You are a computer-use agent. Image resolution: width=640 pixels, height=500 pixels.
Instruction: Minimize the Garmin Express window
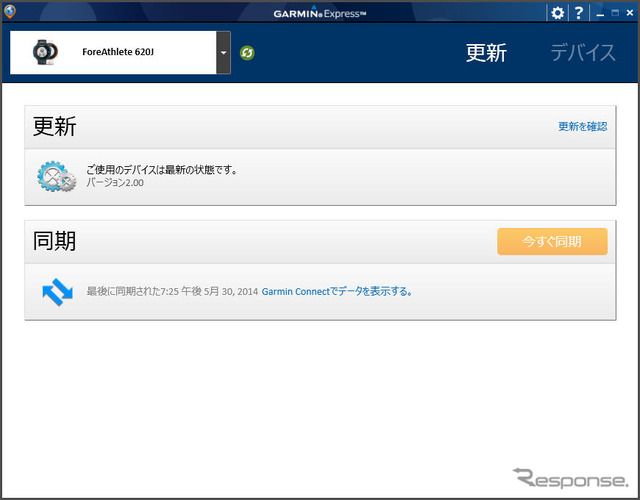[600, 14]
